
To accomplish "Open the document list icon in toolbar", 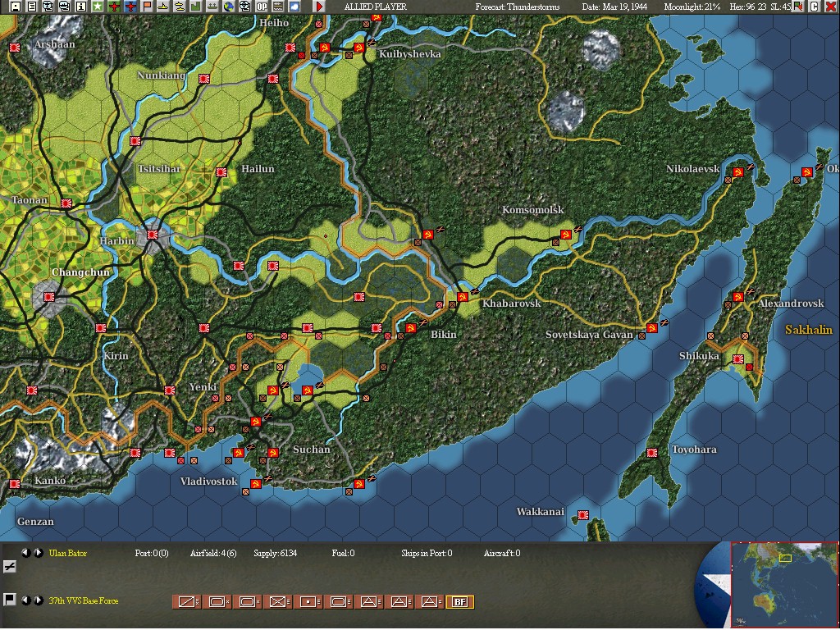I will click(x=32, y=7).
